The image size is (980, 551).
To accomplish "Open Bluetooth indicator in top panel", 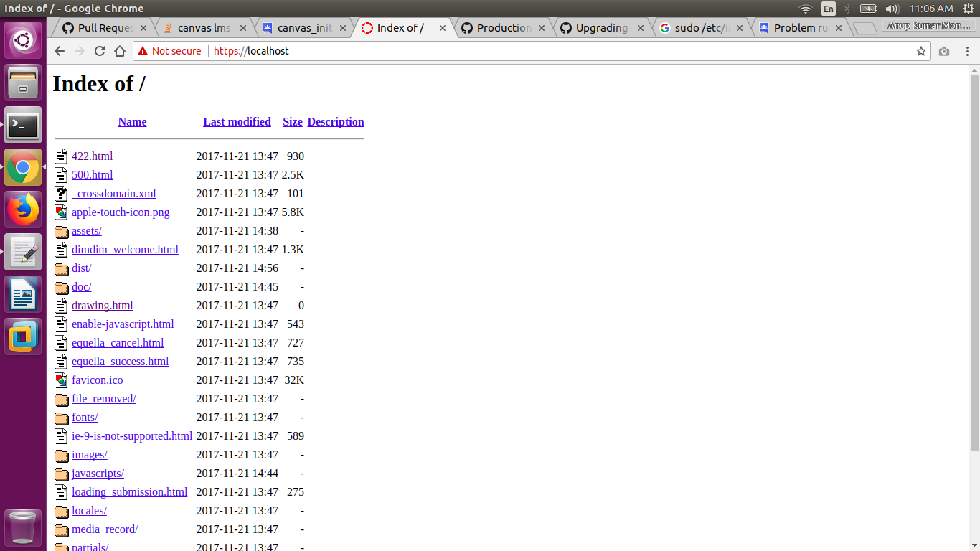I will tap(847, 9).
